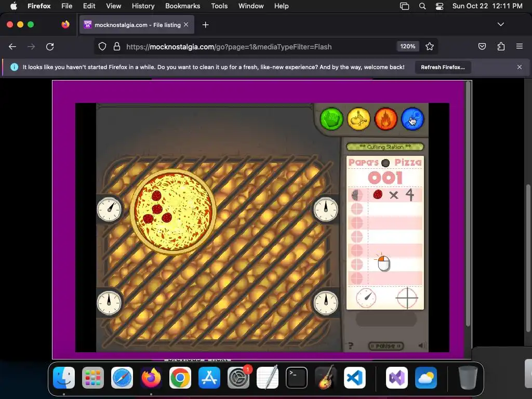Open the Tools menu
Image resolution: width=532 pixels, height=399 pixels.
coord(220,6)
